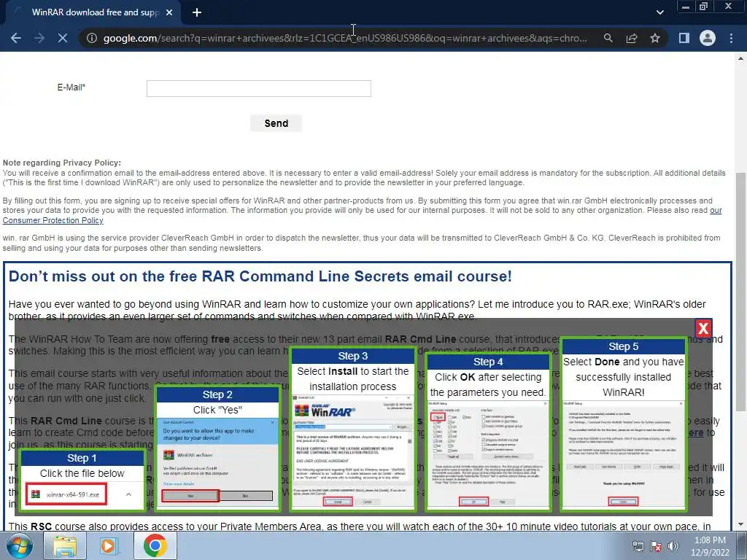Click the E-Mail input field
Viewport: 747px width, 560px height.
pos(259,88)
